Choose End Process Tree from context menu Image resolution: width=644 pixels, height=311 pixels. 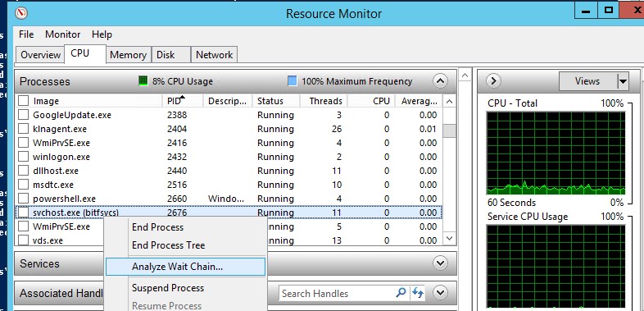tap(186, 245)
